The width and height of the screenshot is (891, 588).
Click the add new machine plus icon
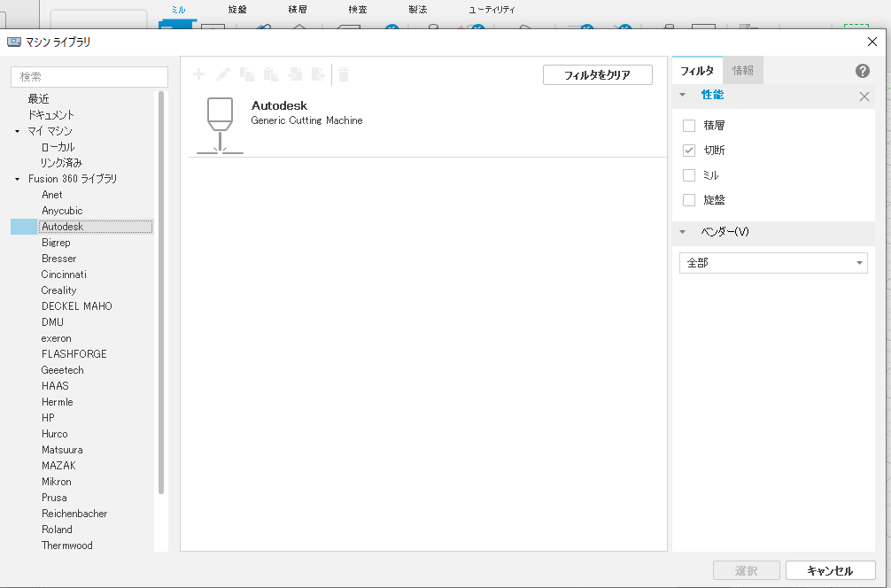(199, 74)
